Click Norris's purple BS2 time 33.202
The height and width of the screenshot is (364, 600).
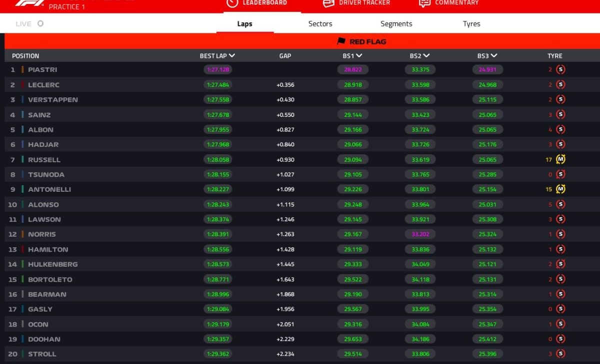pyautogui.click(x=420, y=234)
